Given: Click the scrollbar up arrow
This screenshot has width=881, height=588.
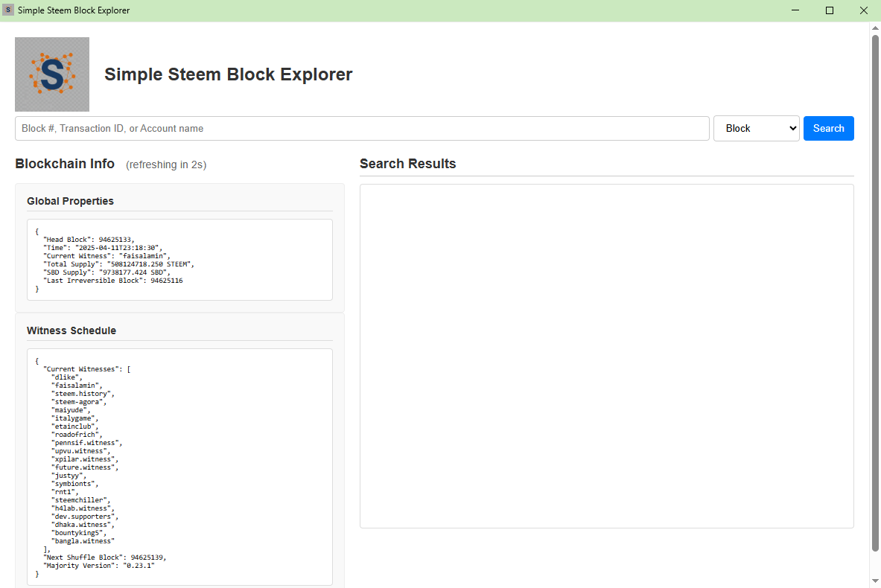Looking at the screenshot, I should (x=875, y=28).
